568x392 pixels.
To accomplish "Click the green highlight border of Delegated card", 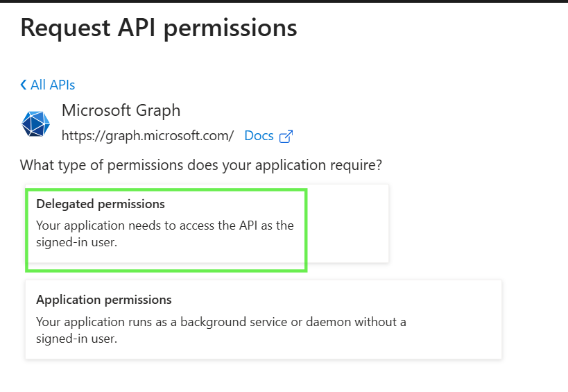I will 166,190.
